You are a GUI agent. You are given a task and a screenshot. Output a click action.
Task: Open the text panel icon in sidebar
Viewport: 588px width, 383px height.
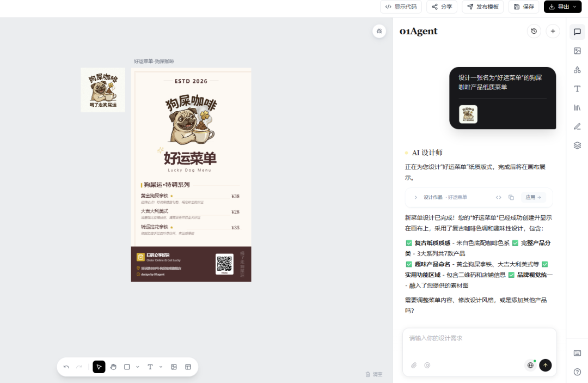(x=577, y=88)
